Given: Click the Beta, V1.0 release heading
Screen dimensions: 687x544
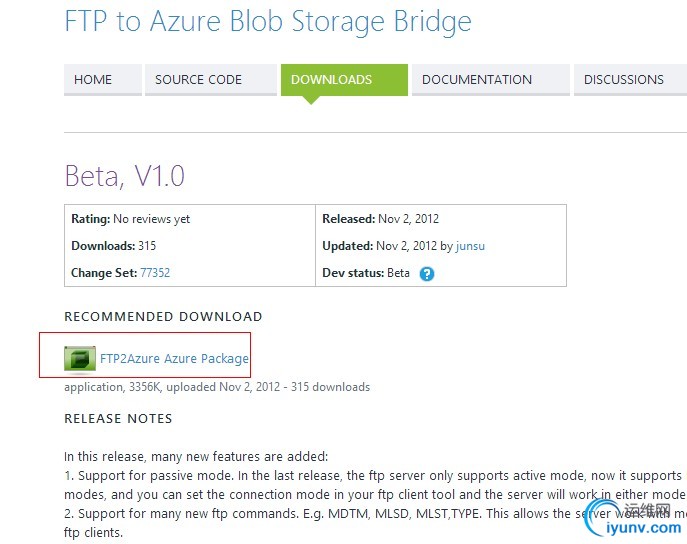Looking at the screenshot, I should pyautogui.click(x=125, y=176).
